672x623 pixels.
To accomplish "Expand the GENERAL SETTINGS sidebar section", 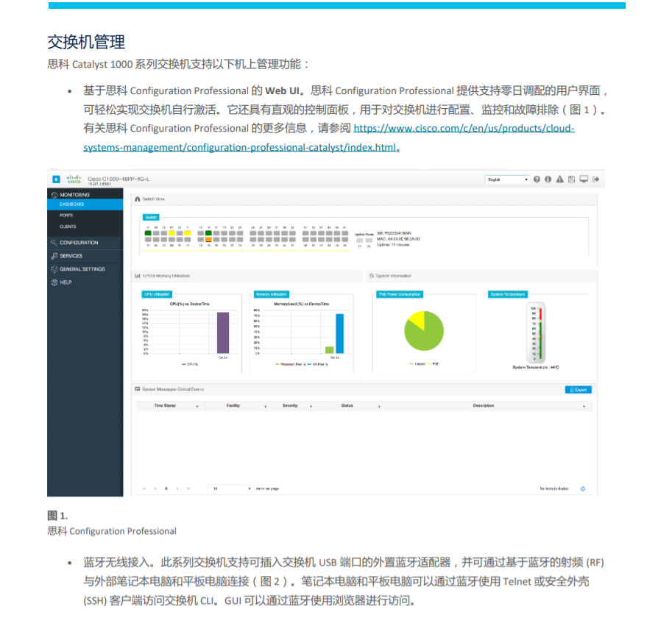I will (85, 269).
